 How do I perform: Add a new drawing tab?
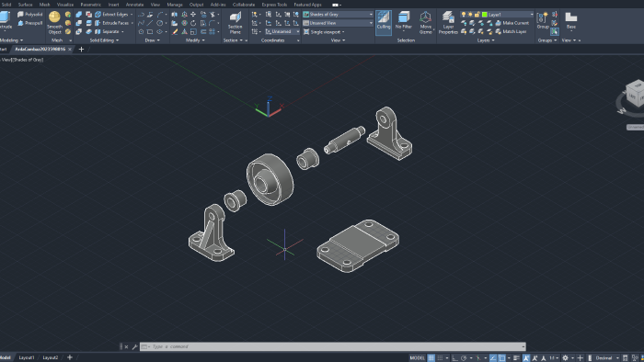click(81, 50)
